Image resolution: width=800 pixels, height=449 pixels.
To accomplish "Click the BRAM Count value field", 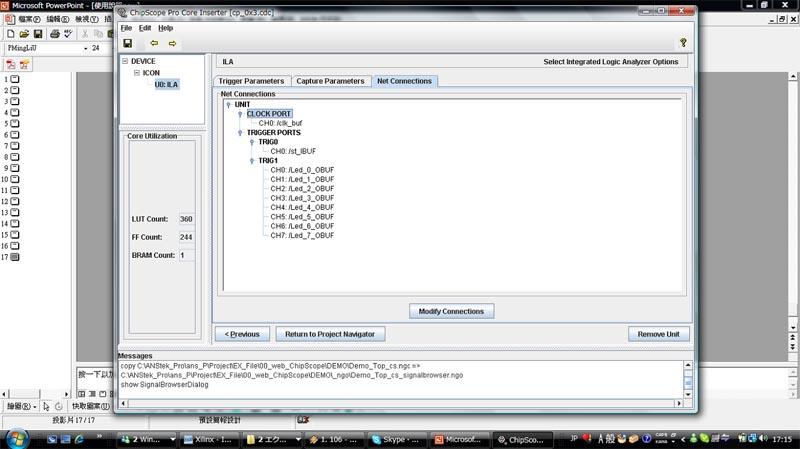I will point(186,255).
